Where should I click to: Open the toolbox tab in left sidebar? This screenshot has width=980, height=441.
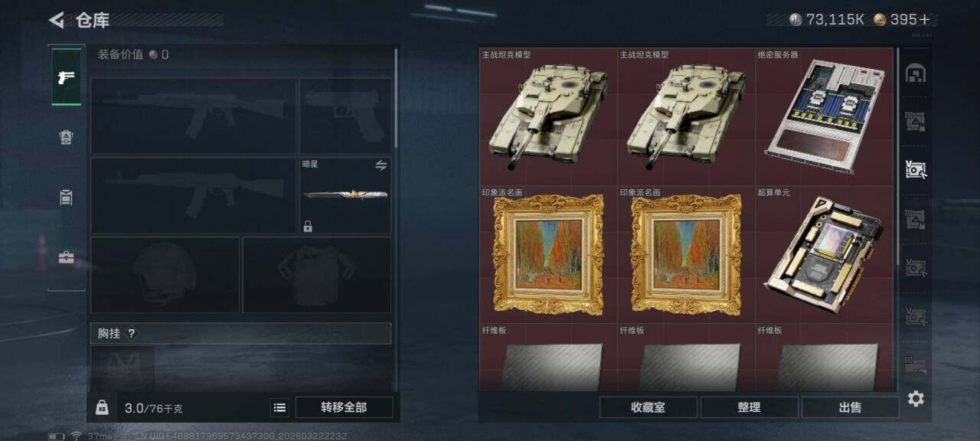click(67, 257)
